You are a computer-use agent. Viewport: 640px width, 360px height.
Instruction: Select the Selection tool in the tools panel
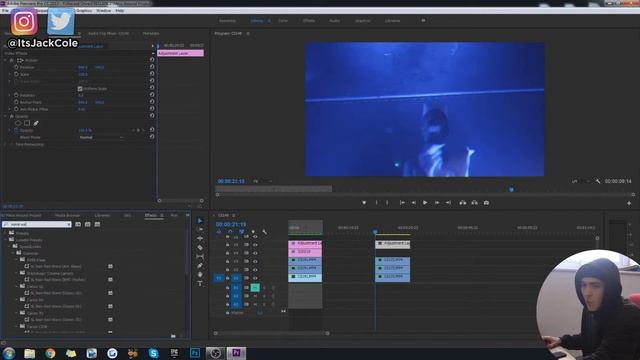(x=200, y=221)
